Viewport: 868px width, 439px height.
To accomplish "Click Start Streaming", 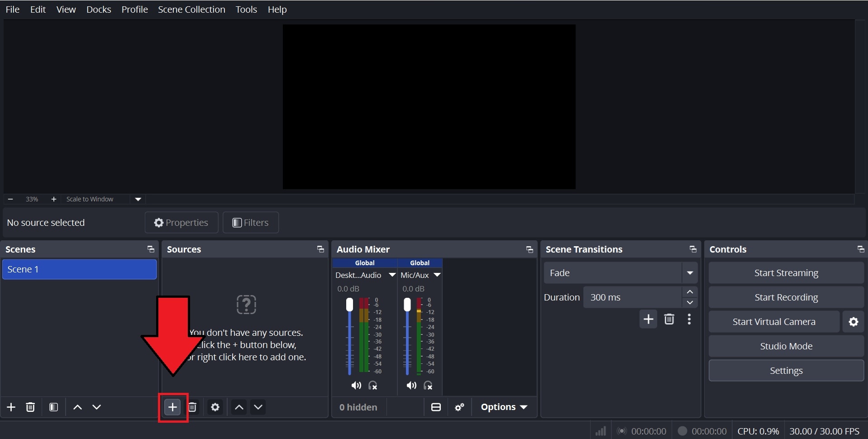I will click(x=786, y=273).
